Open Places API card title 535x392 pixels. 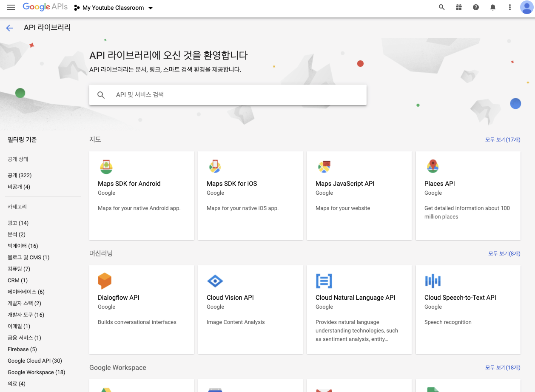tap(440, 184)
